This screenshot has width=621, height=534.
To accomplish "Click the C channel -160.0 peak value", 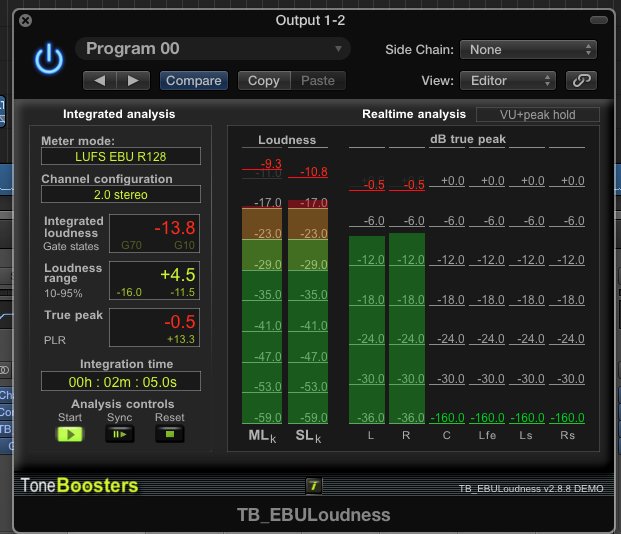I will 447,418.
